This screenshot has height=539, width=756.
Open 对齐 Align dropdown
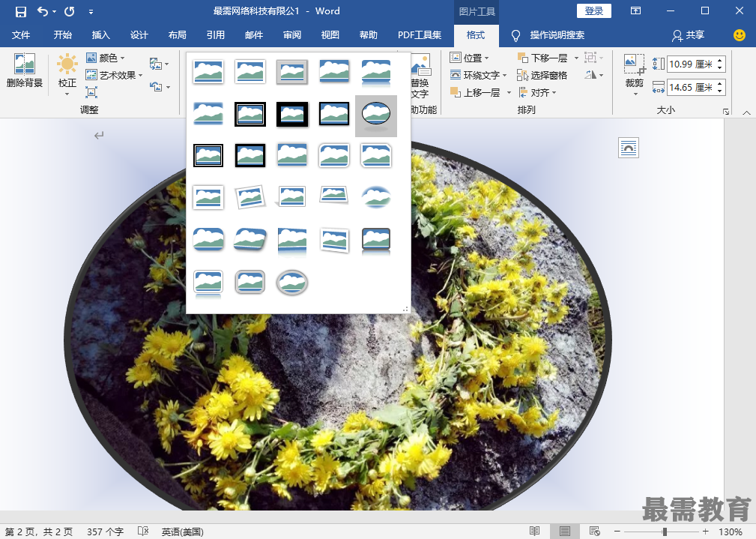coord(537,92)
